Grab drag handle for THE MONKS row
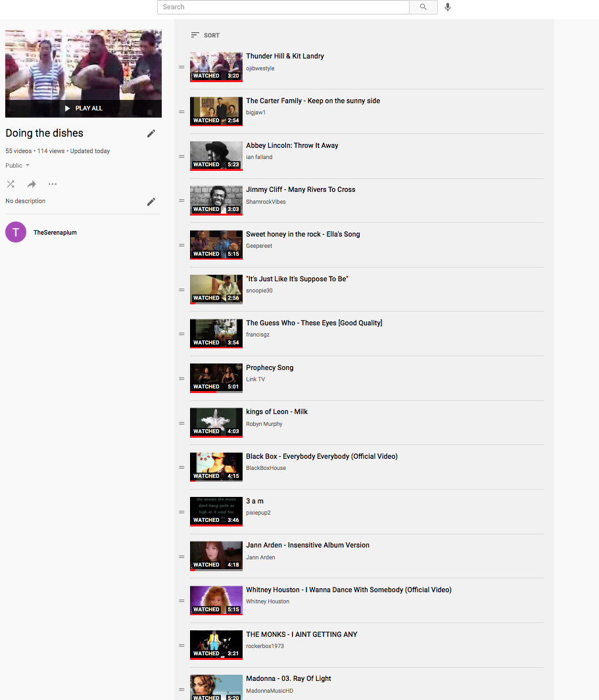 [x=181, y=645]
